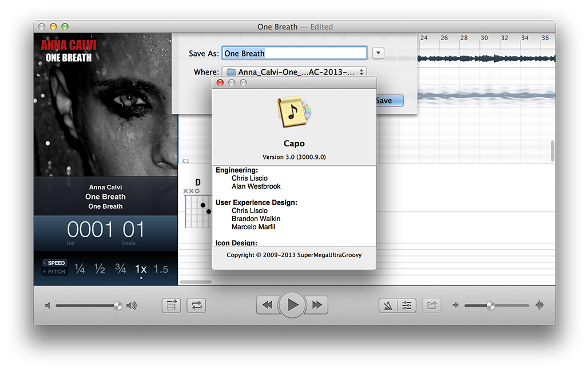Expand the save dialog with the arrow button
Viewport: 588px width, 371px height.
[379, 53]
